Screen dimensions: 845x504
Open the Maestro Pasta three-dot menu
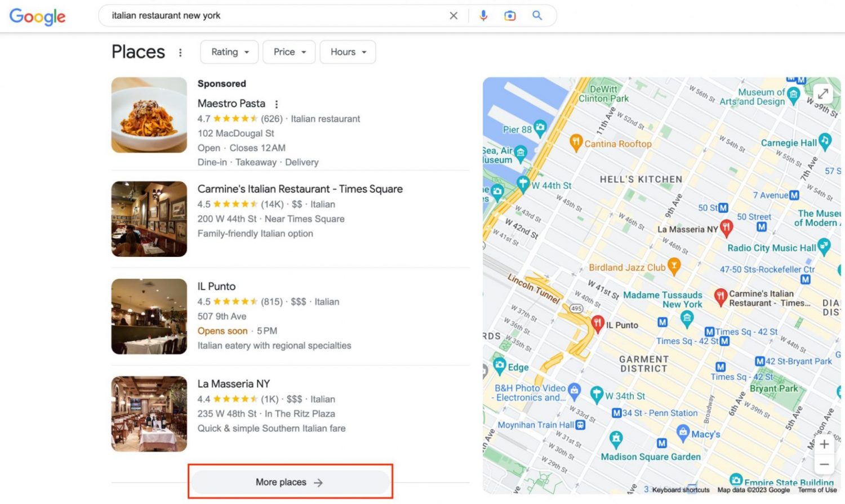pos(277,104)
